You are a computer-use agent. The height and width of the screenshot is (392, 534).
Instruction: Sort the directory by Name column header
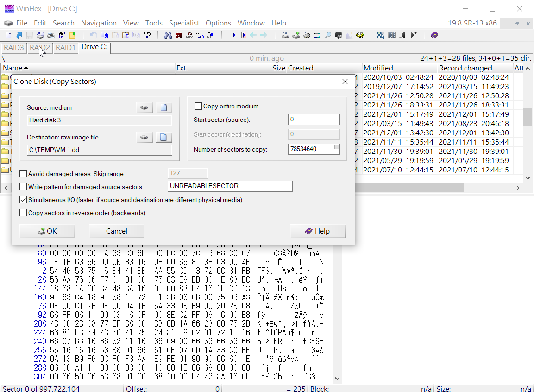click(x=88, y=68)
